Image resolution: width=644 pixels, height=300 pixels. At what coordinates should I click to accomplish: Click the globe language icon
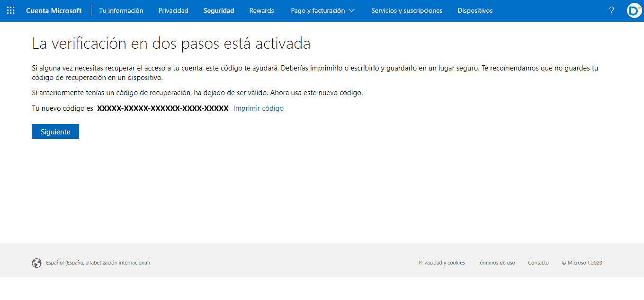(x=36, y=263)
